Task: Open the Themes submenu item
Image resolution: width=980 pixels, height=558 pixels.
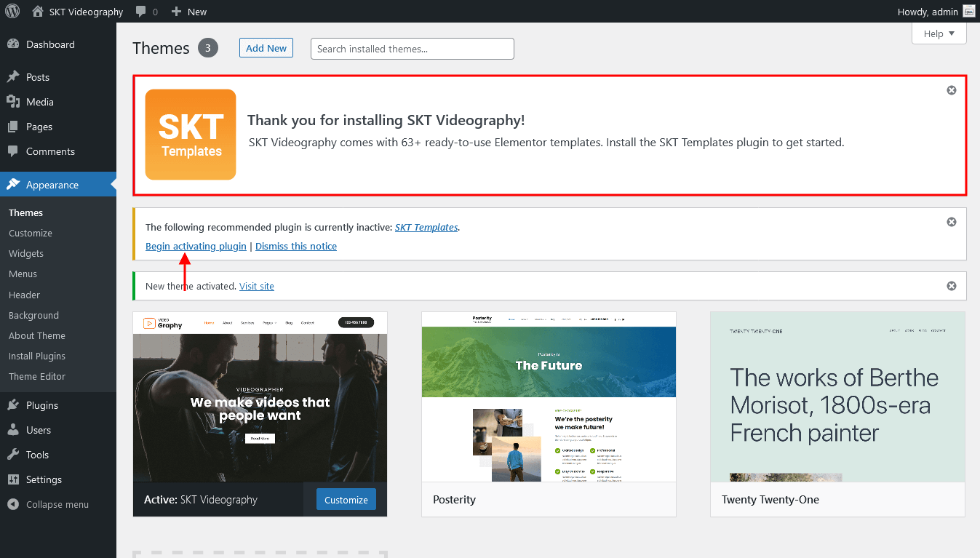Action: point(26,212)
